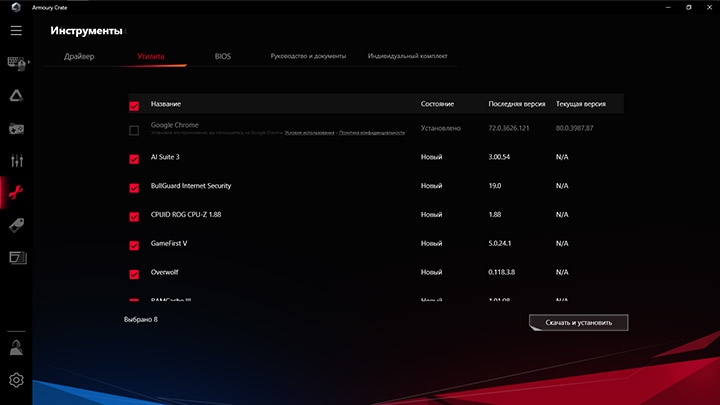Close the Armoury Crate window
Viewport: 720px width, 405px height.
coord(709,7)
